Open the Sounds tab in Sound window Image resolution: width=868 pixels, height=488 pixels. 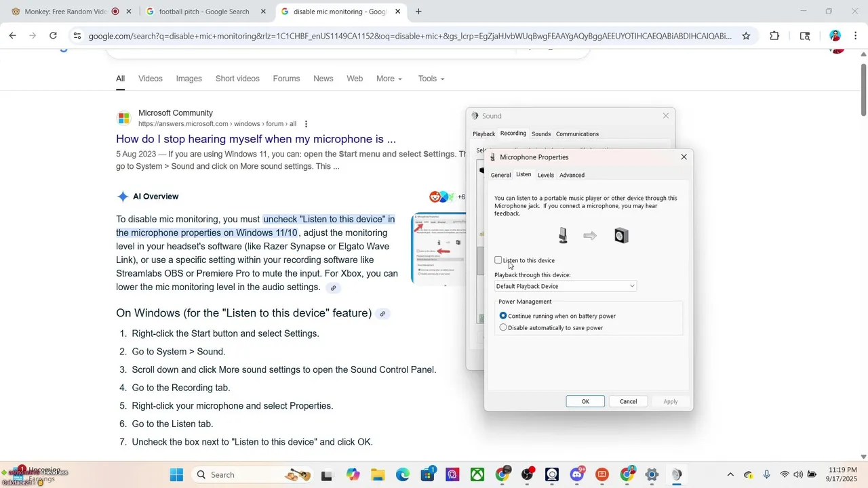point(541,134)
